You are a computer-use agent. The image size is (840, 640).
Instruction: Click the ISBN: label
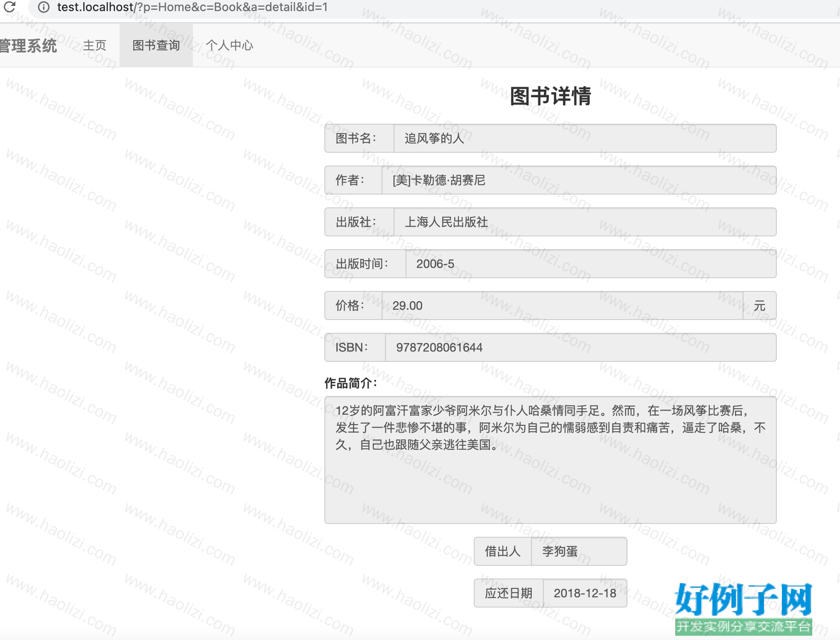point(355,347)
